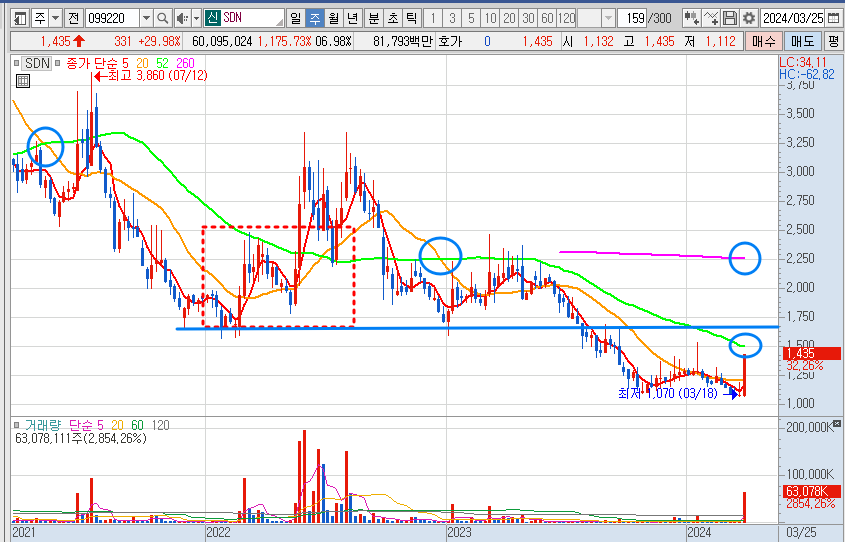This screenshot has height=542, width=845.
Task: Click the green 52 moving average legend
Action: (162, 63)
